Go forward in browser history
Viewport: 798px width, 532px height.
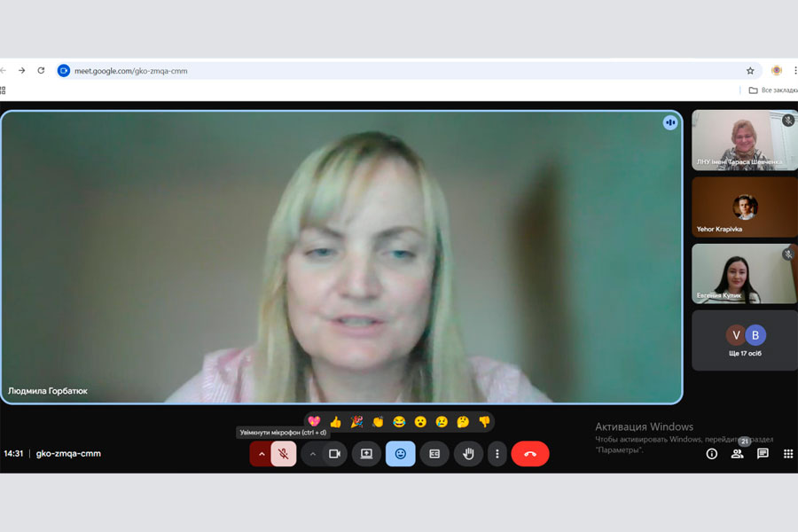21,70
